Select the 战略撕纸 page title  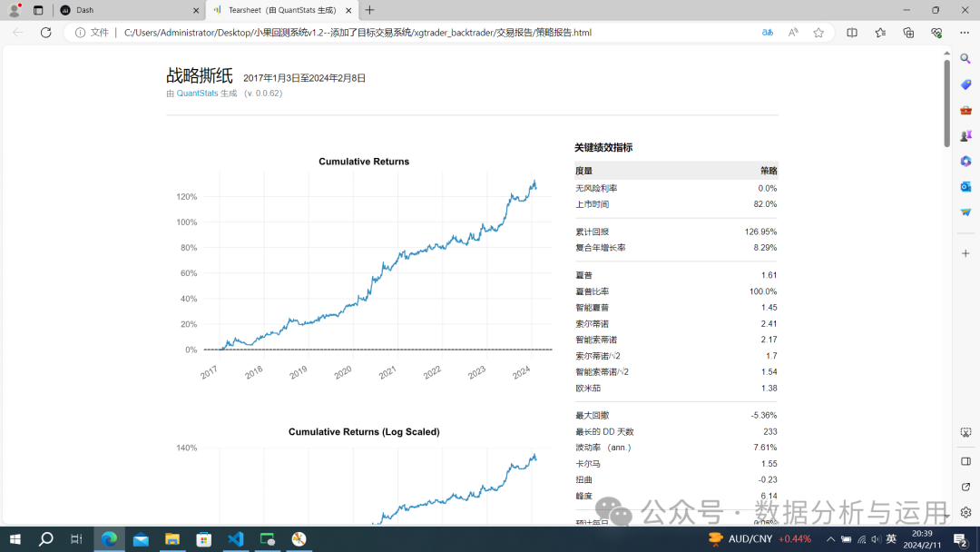pyautogui.click(x=200, y=75)
